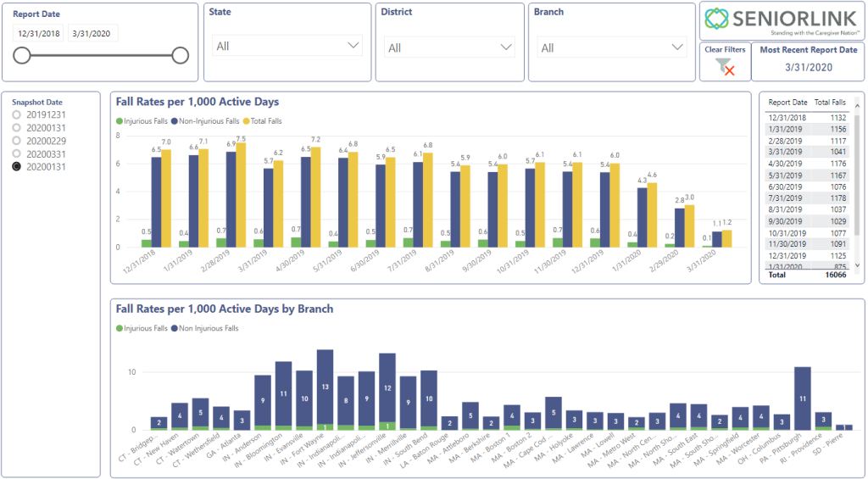
Task: Click the SD - Pierre axis label
Action: point(829,444)
